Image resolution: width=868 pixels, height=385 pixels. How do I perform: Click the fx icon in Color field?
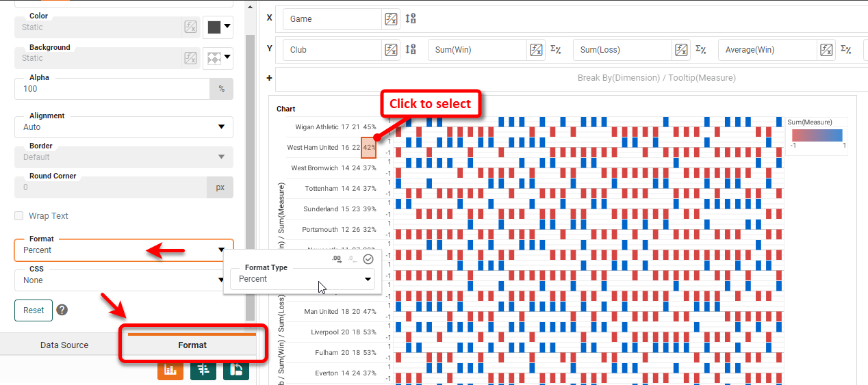[x=192, y=27]
